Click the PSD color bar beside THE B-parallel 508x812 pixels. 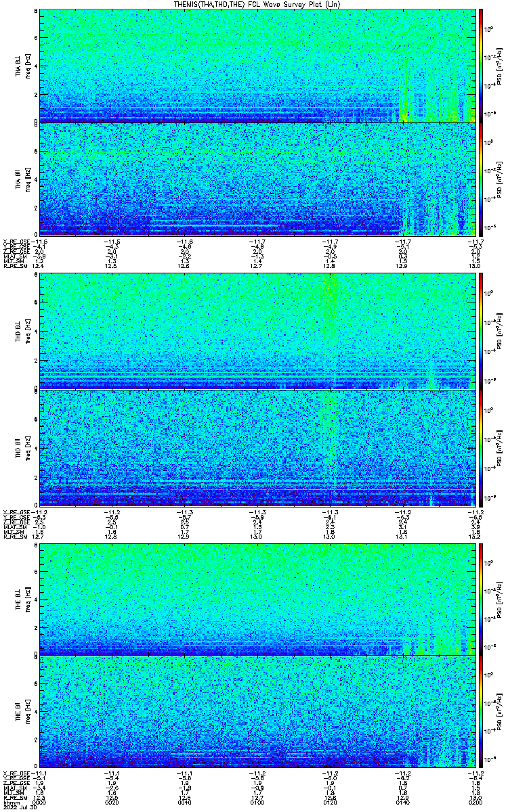(x=481, y=713)
